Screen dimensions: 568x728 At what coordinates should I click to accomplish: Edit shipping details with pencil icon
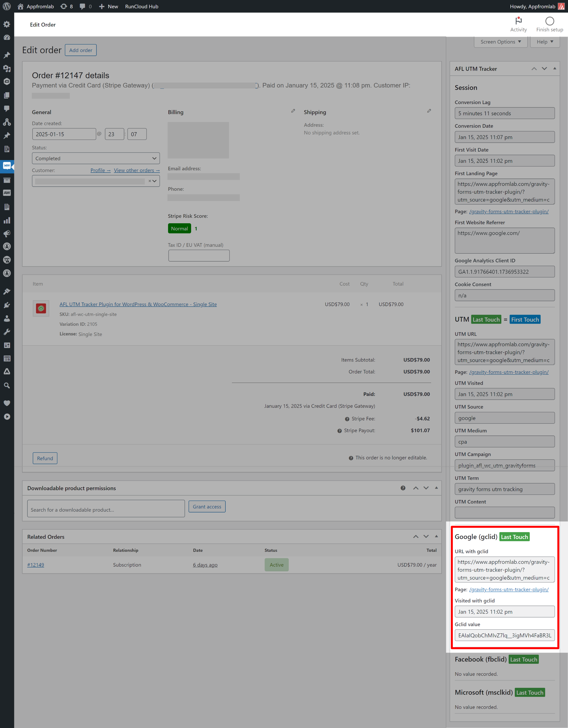click(429, 111)
